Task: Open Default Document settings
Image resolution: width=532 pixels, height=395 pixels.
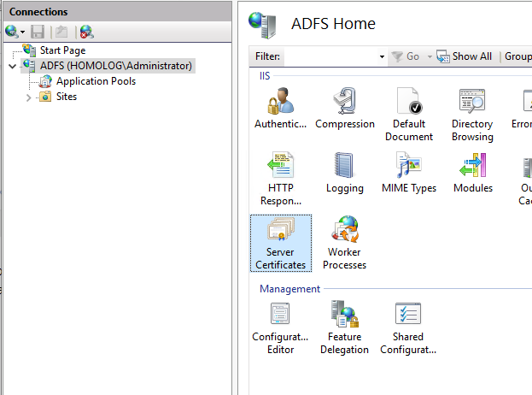Action: click(409, 115)
